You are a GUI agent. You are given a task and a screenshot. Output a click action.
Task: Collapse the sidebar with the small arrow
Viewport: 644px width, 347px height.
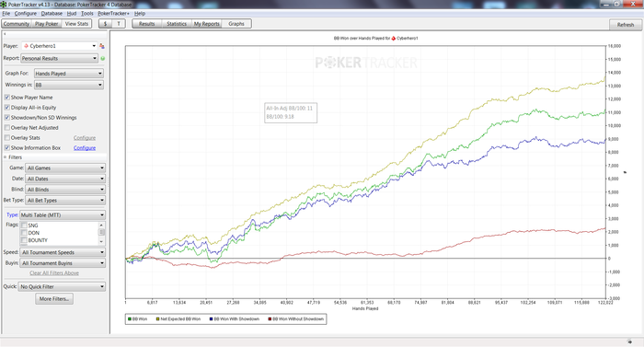[x=5, y=34]
